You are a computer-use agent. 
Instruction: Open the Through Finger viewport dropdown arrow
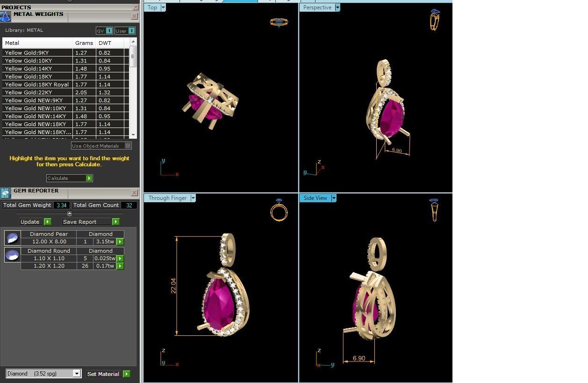(193, 198)
